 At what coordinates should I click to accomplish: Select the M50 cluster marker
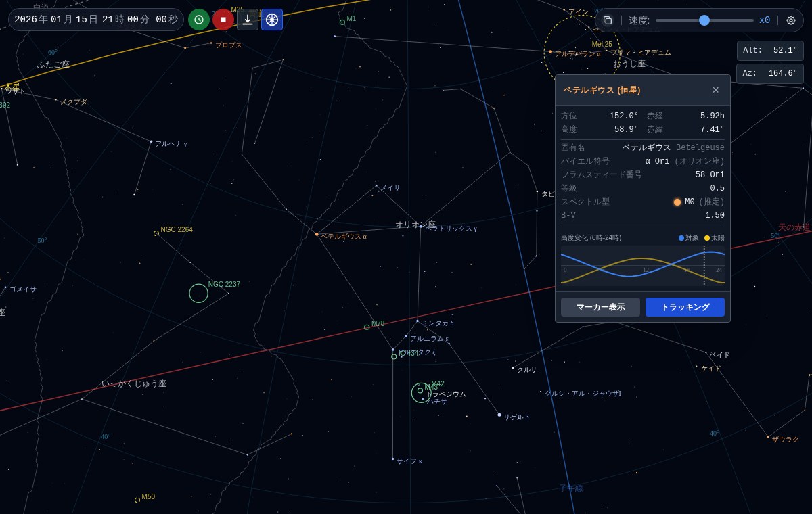137,500
